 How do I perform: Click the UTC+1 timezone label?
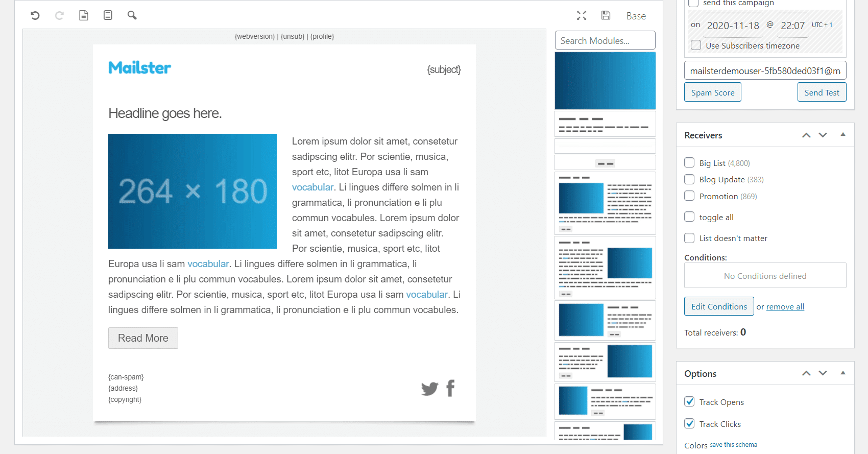click(x=822, y=25)
